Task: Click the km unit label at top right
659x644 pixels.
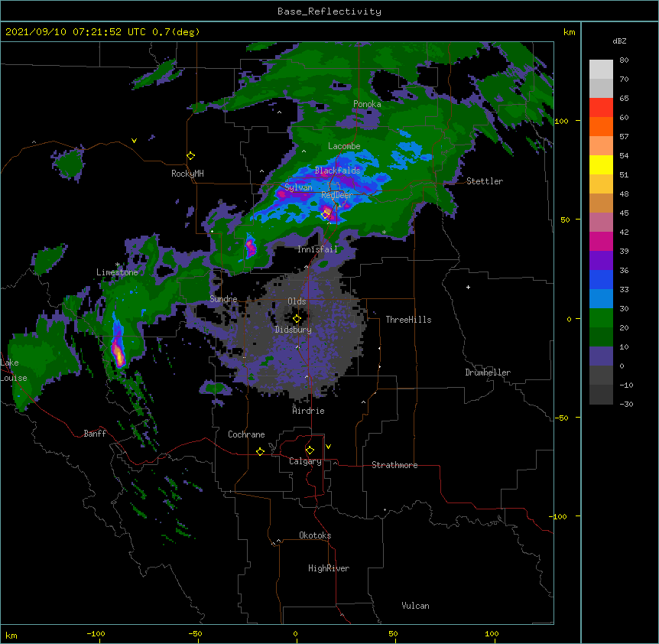Action: [x=570, y=32]
